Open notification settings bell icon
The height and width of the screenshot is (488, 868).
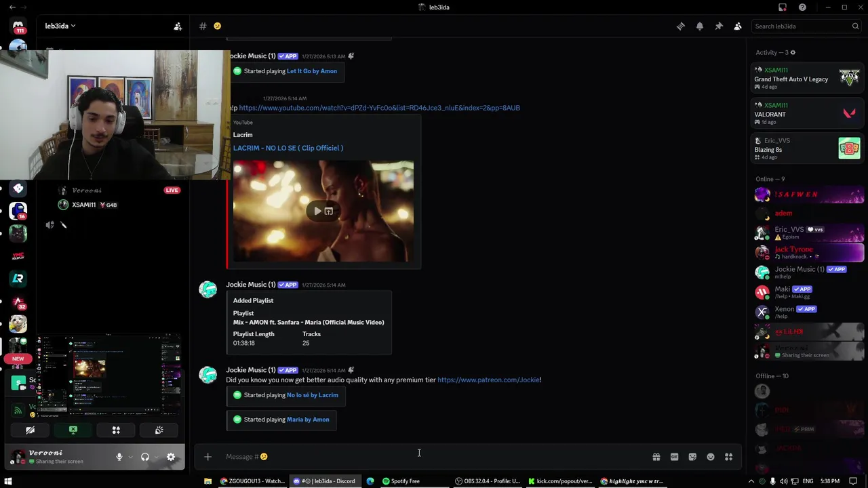pos(700,26)
